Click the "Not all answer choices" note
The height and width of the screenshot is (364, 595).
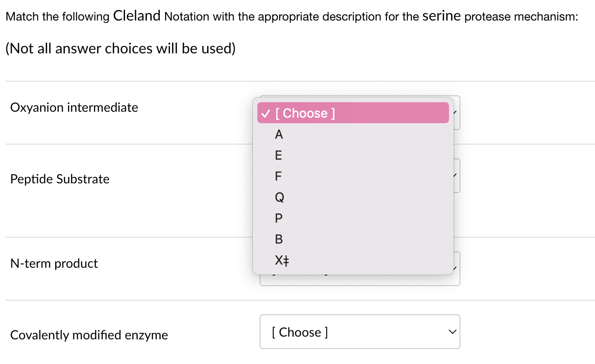[x=120, y=48]
